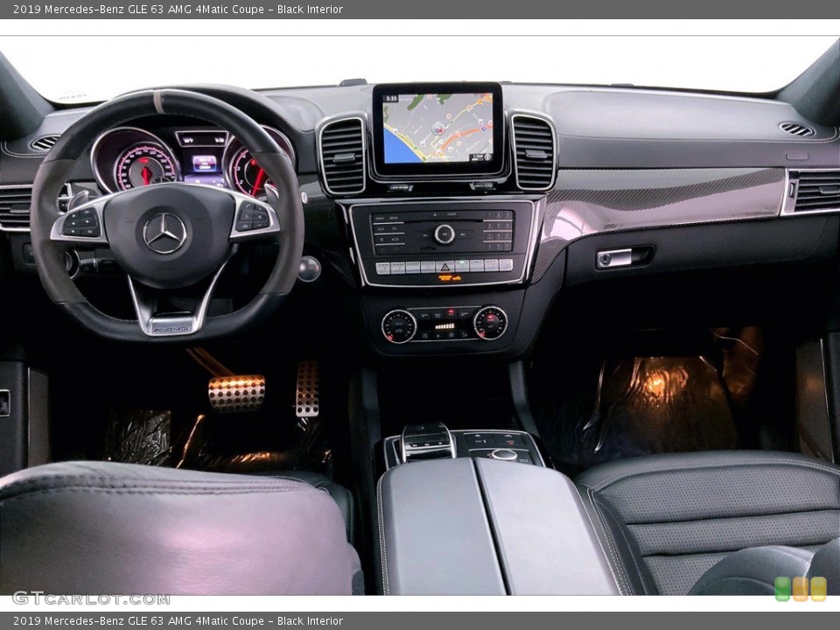The width and height of the screenshot is (840, 630).
Task: Click the numeric keypad on audio panel
Action: pos(497,231)
